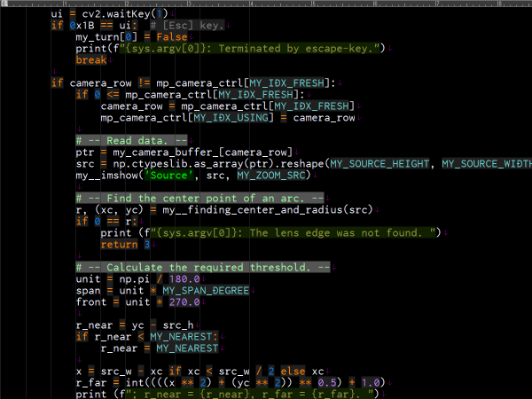Click the '# -- Read data. --' comment
The image size is (532, 399).
pos(131,141)
